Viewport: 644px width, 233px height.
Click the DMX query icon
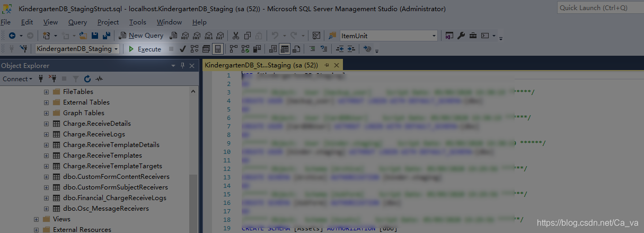196,36
